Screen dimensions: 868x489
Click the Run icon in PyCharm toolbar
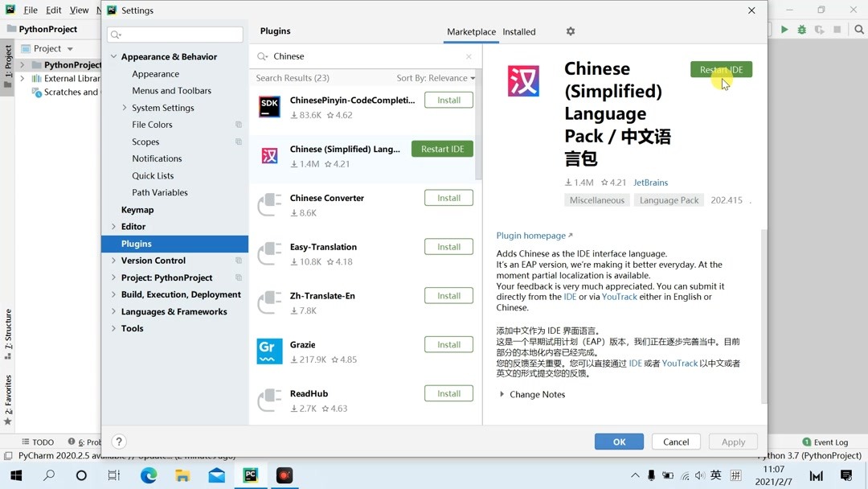[x=784, y=29]
